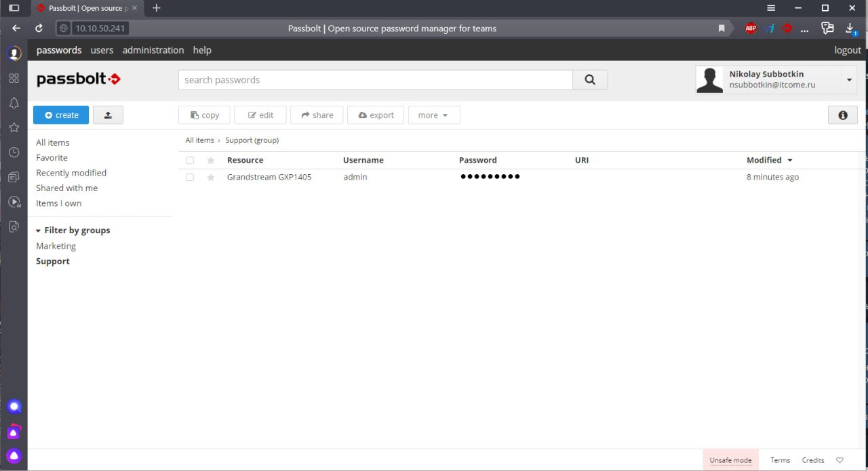The height and width of the screenshot is (471, 868).
Task: Click the site info globe icon
Action: point(64,28)
